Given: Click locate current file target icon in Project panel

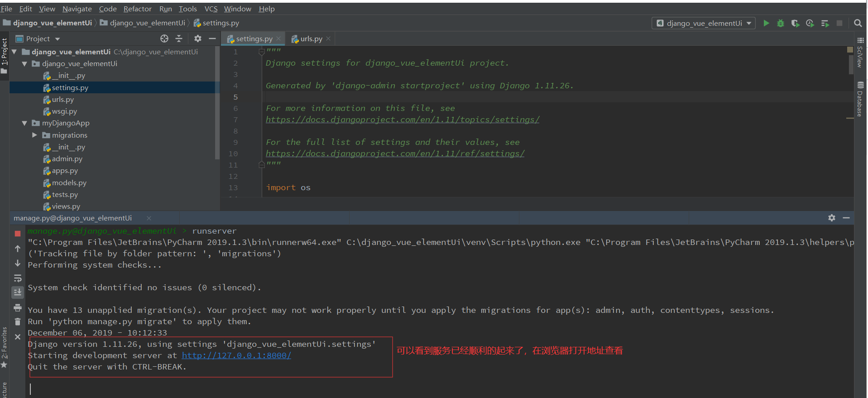Looking at the screenshot, I should 164,38.
